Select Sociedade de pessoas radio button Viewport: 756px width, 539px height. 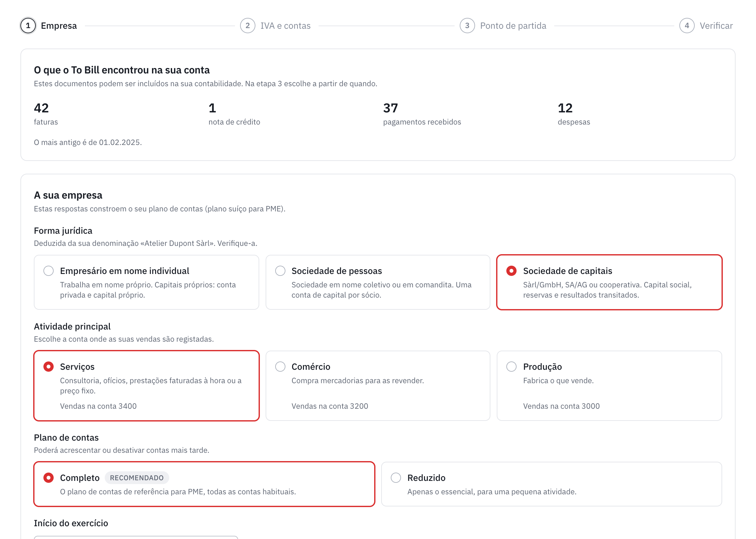tap(280, 271)
